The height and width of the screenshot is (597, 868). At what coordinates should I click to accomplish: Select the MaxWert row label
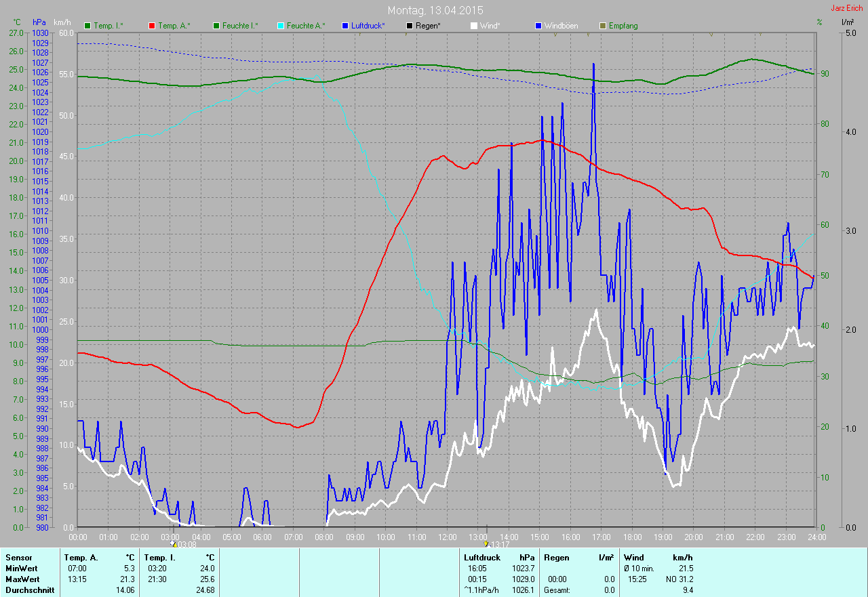(22, 579)
